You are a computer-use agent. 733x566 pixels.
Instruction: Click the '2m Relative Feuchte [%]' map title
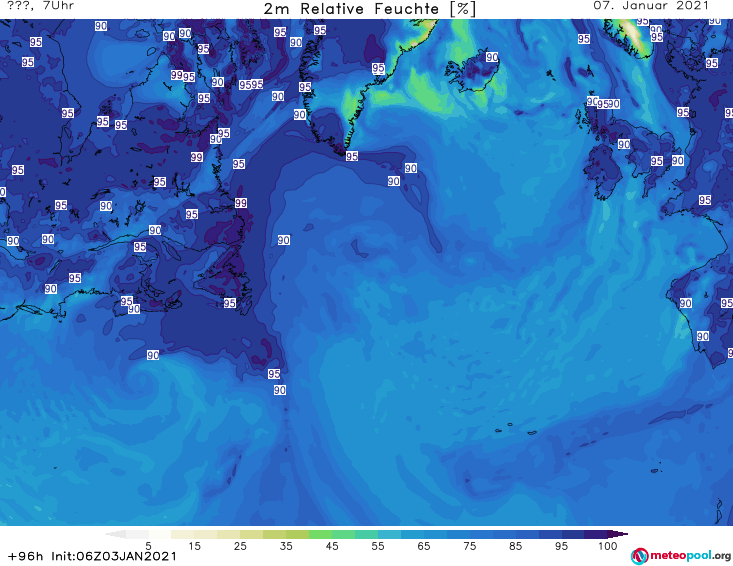(x=370, y=9)
